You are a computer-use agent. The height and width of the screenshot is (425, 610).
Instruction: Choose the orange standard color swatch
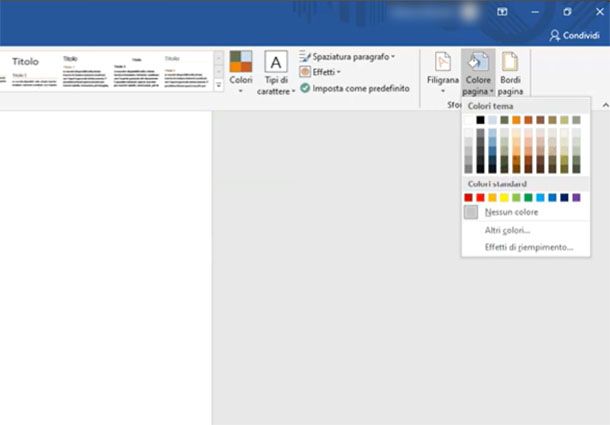[x=493, y=198]
